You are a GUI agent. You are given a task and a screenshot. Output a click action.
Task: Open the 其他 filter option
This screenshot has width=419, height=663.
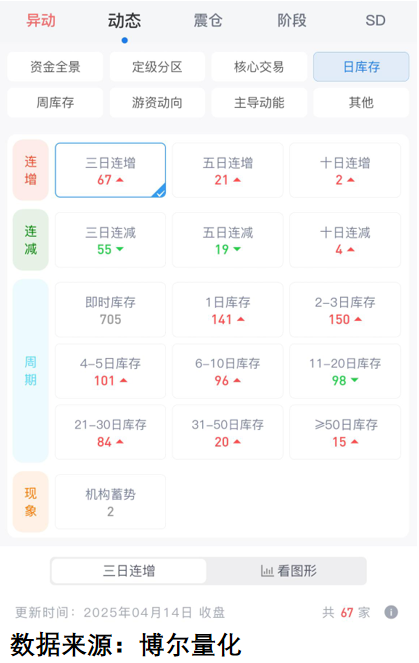(361, 103)
